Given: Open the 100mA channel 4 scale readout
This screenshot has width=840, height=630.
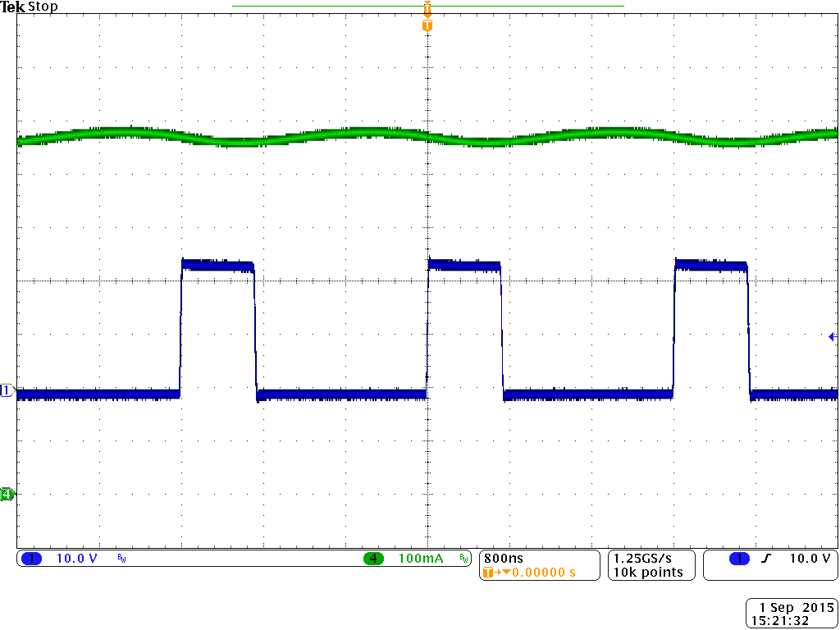Looking at the screenshot, I should pyautogui.click(x=420, y=558).
